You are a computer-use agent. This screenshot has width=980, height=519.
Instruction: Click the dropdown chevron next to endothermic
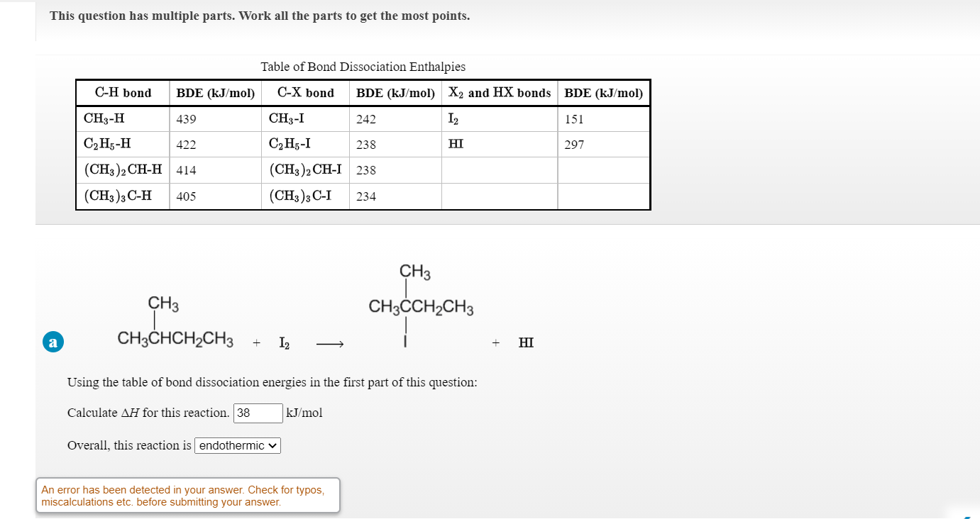point(273,446)
